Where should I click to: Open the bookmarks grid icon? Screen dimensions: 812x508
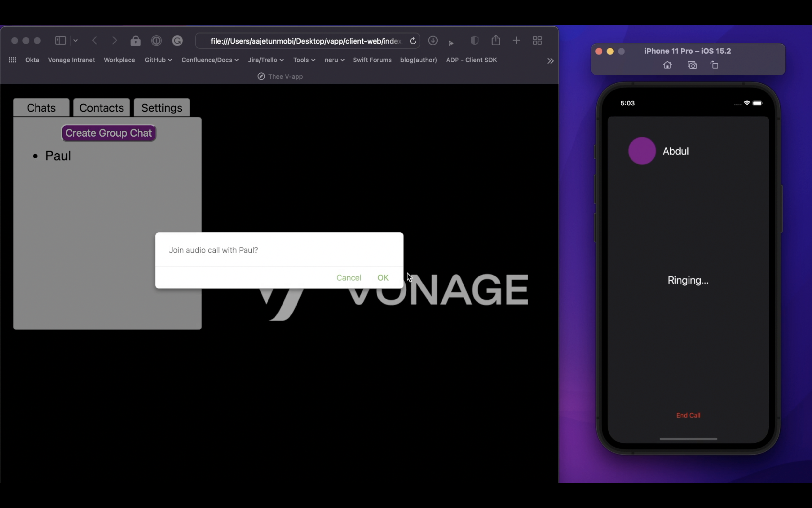click(x=12, y=60)
